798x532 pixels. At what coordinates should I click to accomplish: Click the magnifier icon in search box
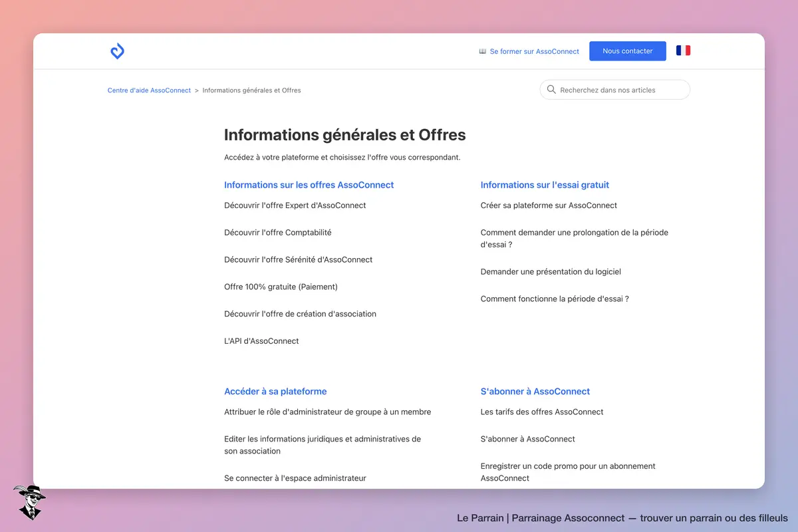click(551, 90)
